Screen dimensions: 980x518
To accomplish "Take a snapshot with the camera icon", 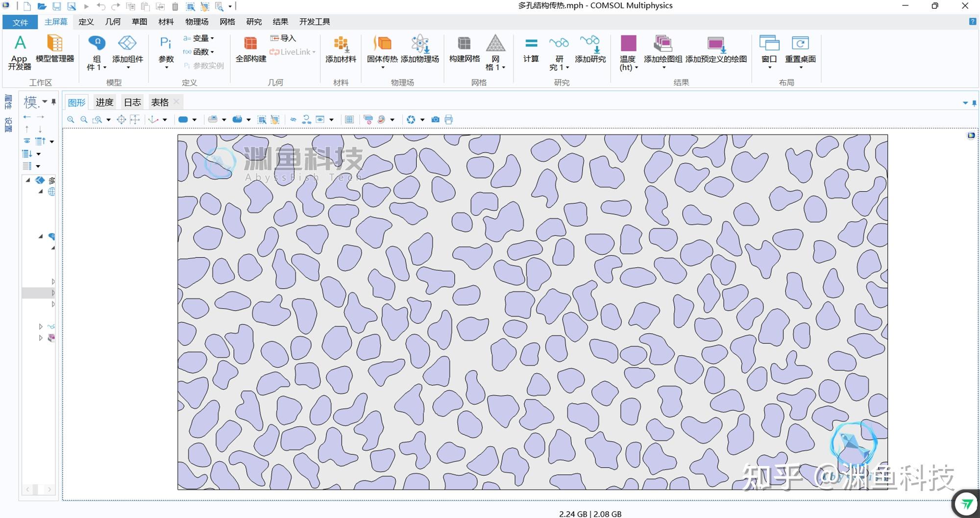I will pyautogui.click(x=435, y=120).
